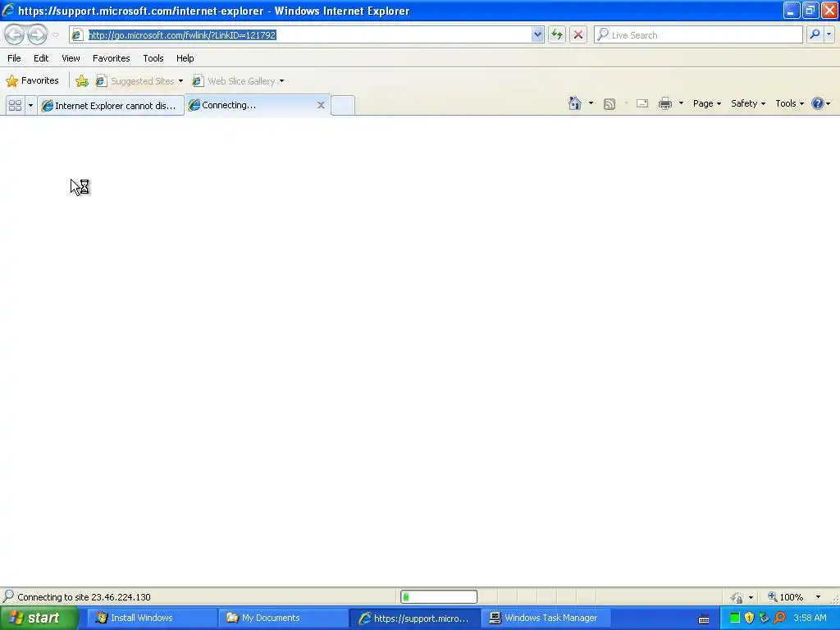This screenshot has height=630, width=840.
Task: Stop loading with the red X button
Action: click(x=578, y=34)
